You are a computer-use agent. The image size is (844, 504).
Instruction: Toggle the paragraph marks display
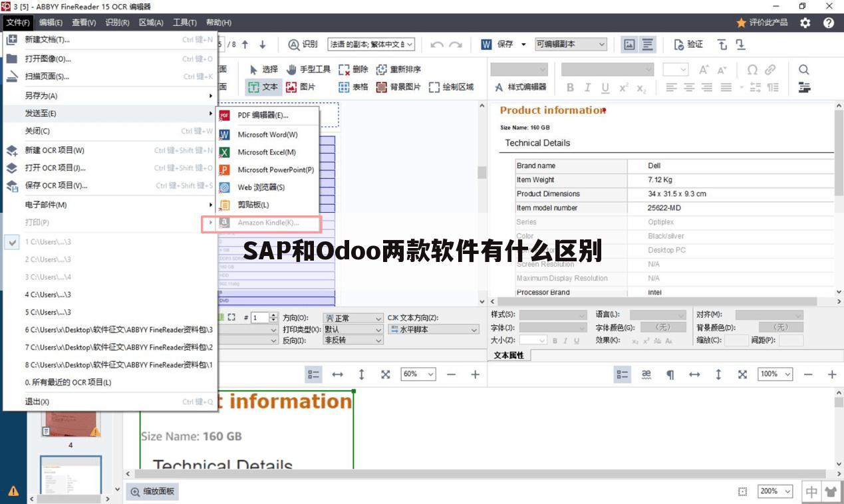point(670,374)
